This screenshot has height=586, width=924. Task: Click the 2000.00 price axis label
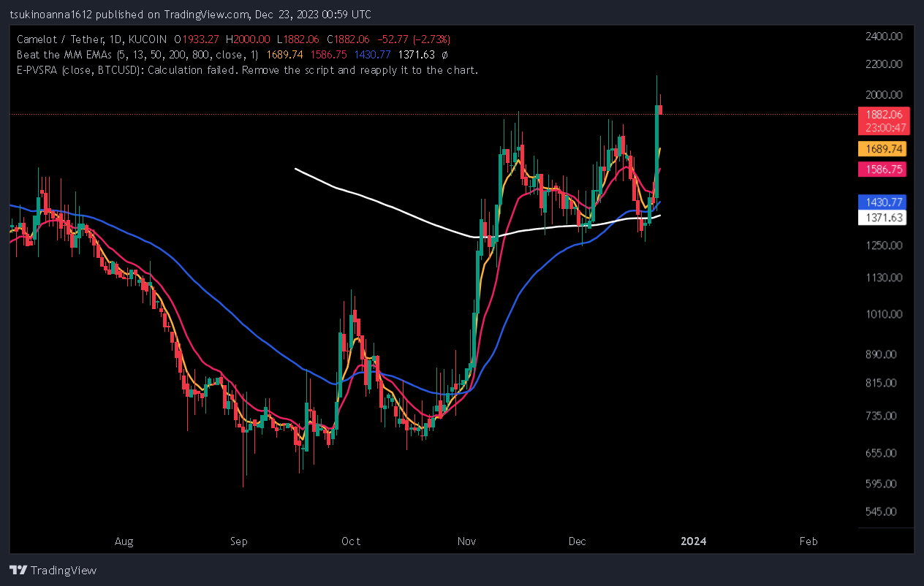(883, 95)
